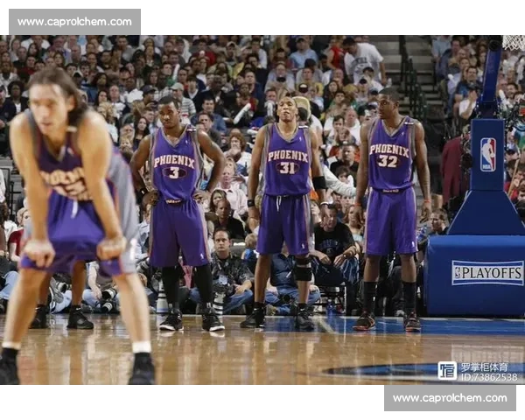Click the PHOENIX text on jersey number 32
The image size is (525, 420).
click(388, 150)
